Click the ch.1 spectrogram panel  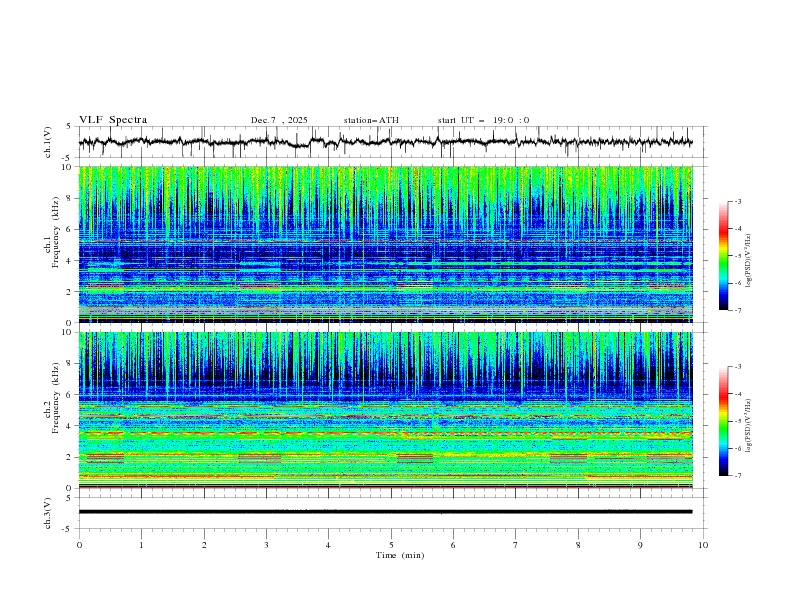(x=385, y=244)
